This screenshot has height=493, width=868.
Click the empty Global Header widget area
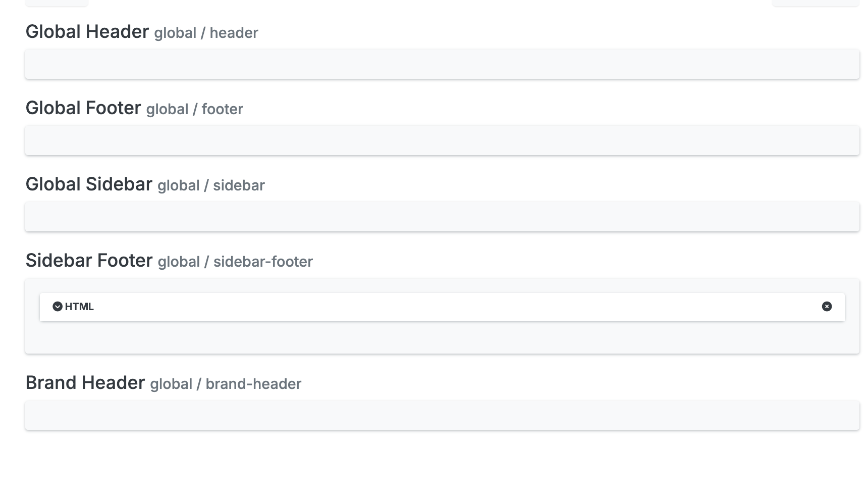tap(442, 64)
